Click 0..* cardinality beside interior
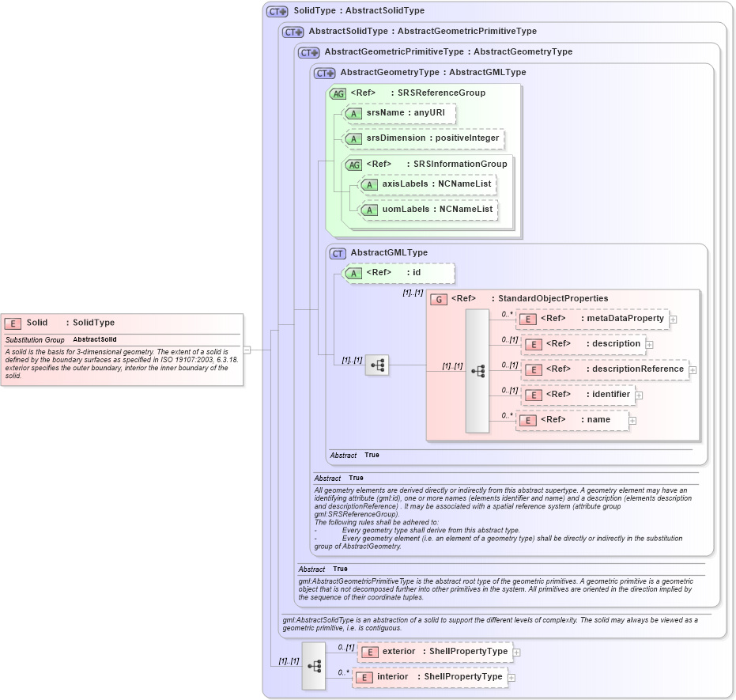This screenshot has width=736, height=700. (344, 672)
